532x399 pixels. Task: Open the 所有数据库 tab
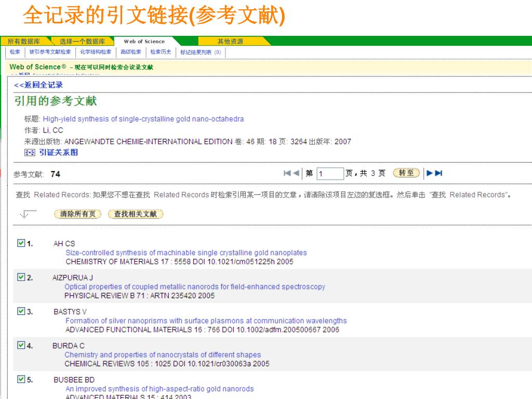click(x=24, y=42)
